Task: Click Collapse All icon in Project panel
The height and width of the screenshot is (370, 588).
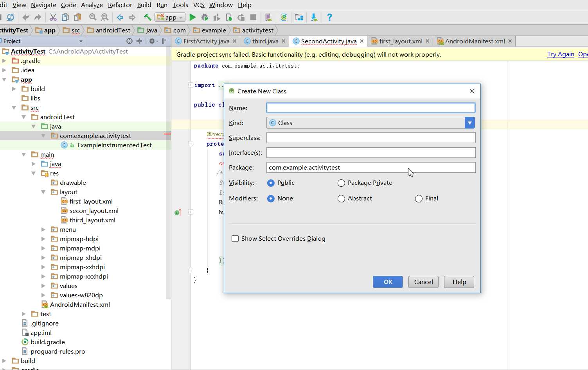Action: [139, 41]
